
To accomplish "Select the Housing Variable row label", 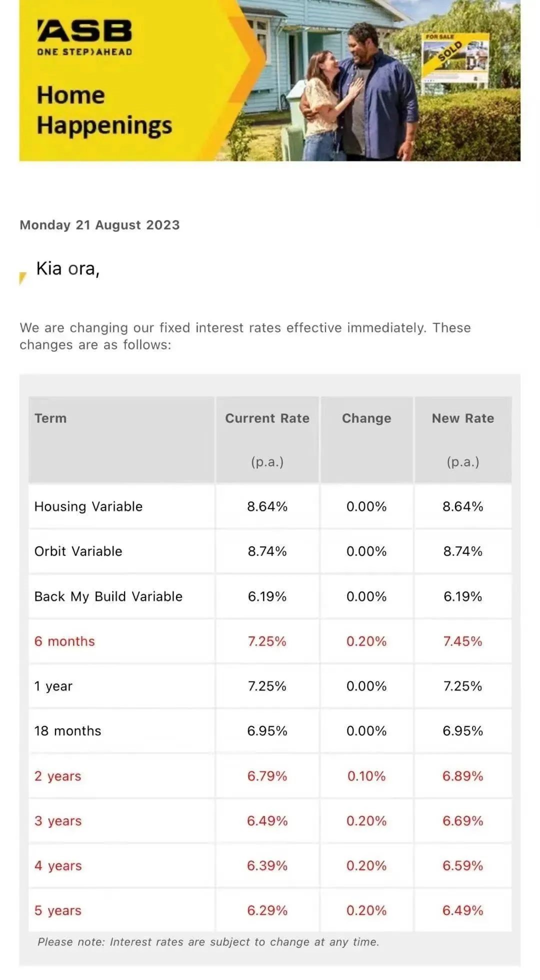I will (x=88, y=506).
